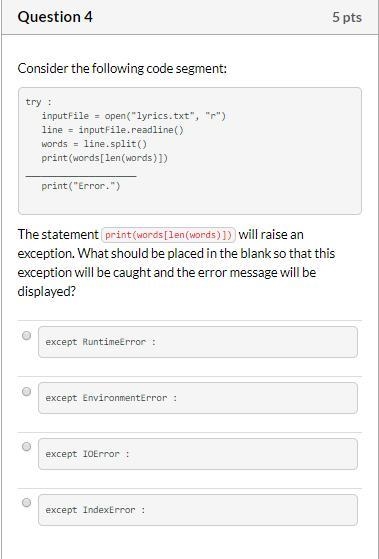
Task: Click the 'except RuntimeError :' answer box
Action: pos(198,342)
